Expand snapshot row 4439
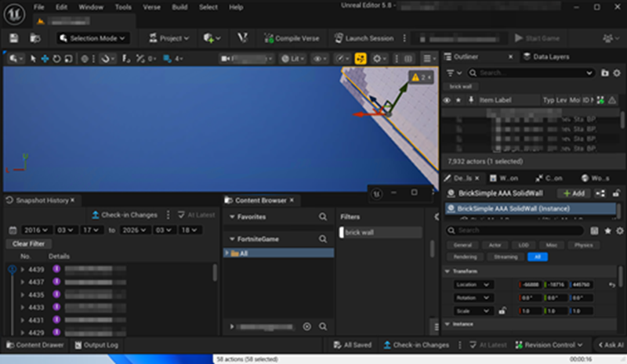Screen dimensions: 627x364 [x=23, y=269]
